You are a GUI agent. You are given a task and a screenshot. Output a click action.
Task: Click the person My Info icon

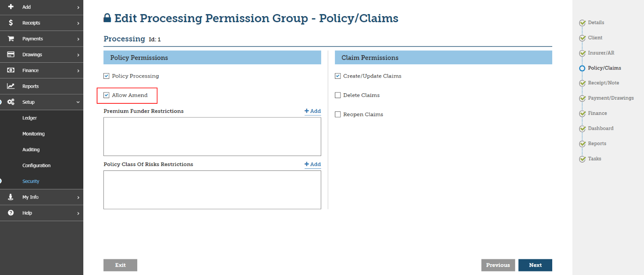pyautogui.click(x=11, y=197)
